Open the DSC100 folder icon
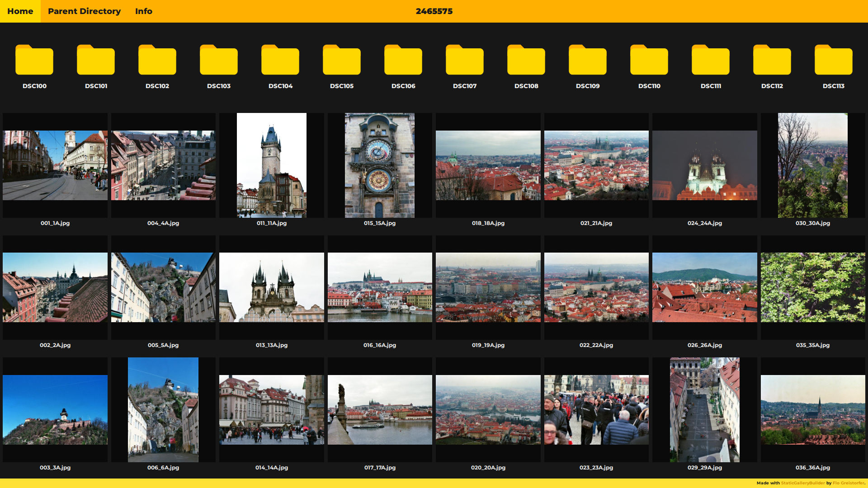The image size is (868, 488). 34,60
